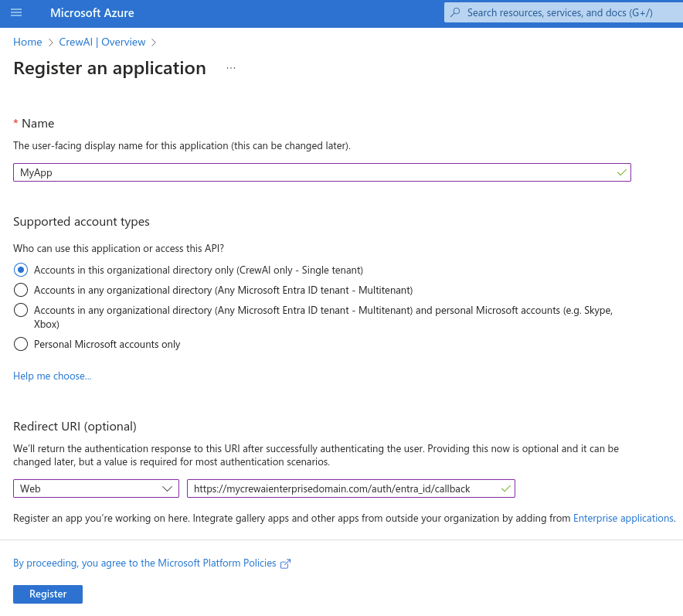The image size is (683, 616).
Task: Open the CrewAI Overview breadcrumb
Action: click(x=102, y=42)
